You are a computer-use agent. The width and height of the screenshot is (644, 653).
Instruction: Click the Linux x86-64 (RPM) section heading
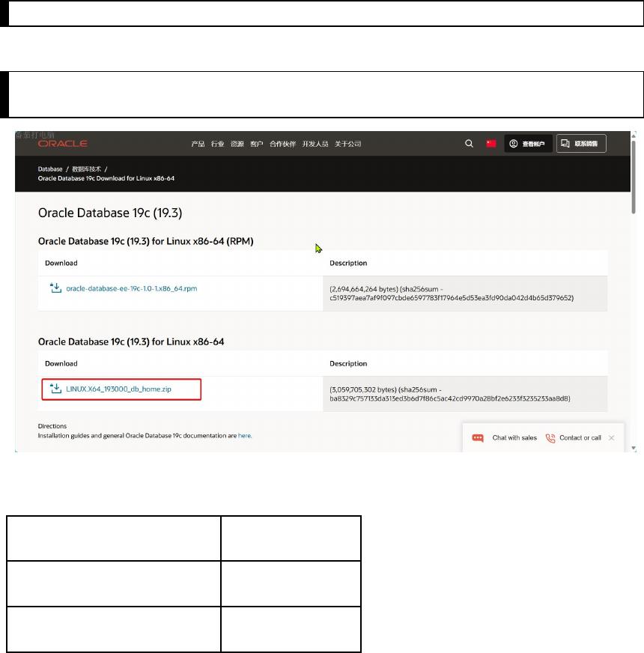click(x=146, y=241)
